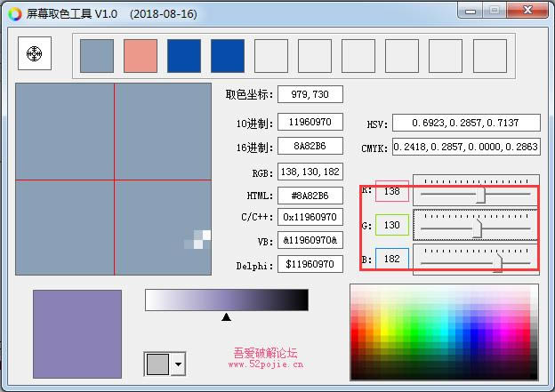The height and width of the screenshot is (392, 555).
Task: Click the CMYK value field
Action: tap(465, 147)
